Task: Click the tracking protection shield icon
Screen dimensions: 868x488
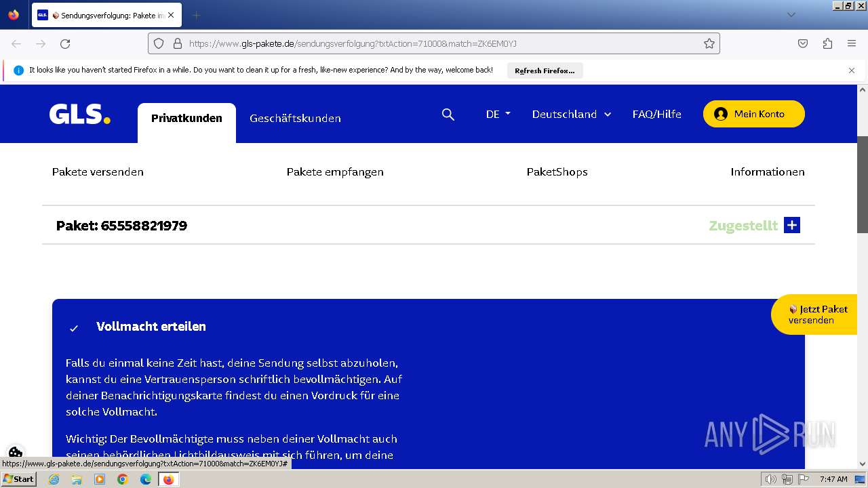Action: pyautogui.click(x=159, y=43)
